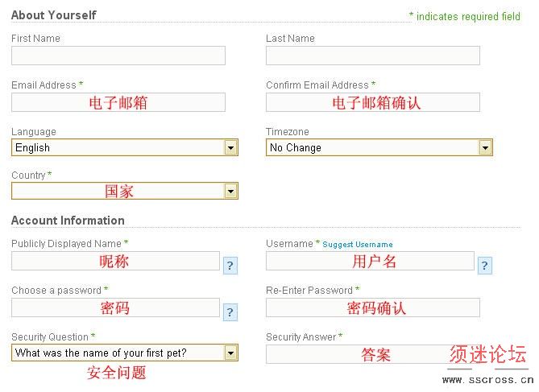The width and height of the screenshot is (539, 392).
Task: Click the English language combo box text
Action: pos(33,148)
